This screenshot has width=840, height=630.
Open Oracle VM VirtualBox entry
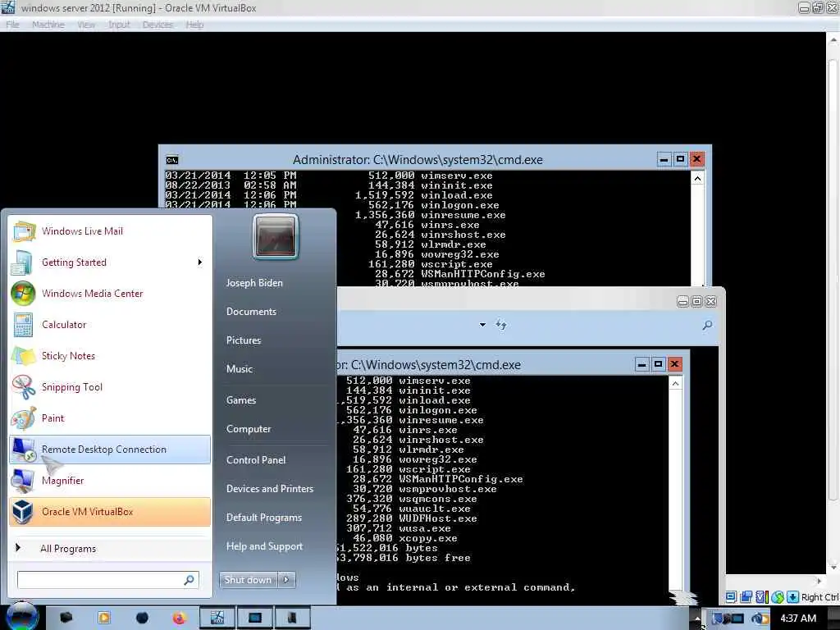(110, 512)
